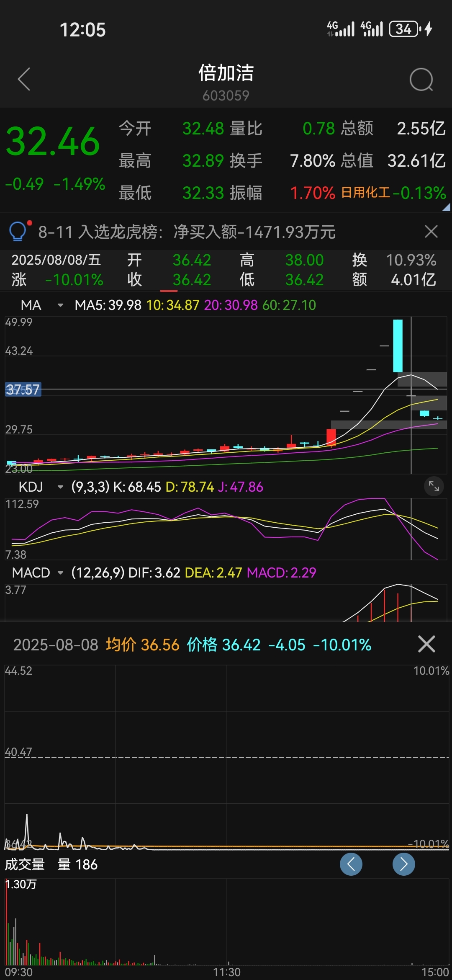Screen dimensions: 452x980
Task: Tap the 37.57 crosshair price label
Action: pyautogui.click(x=23, y=389)
